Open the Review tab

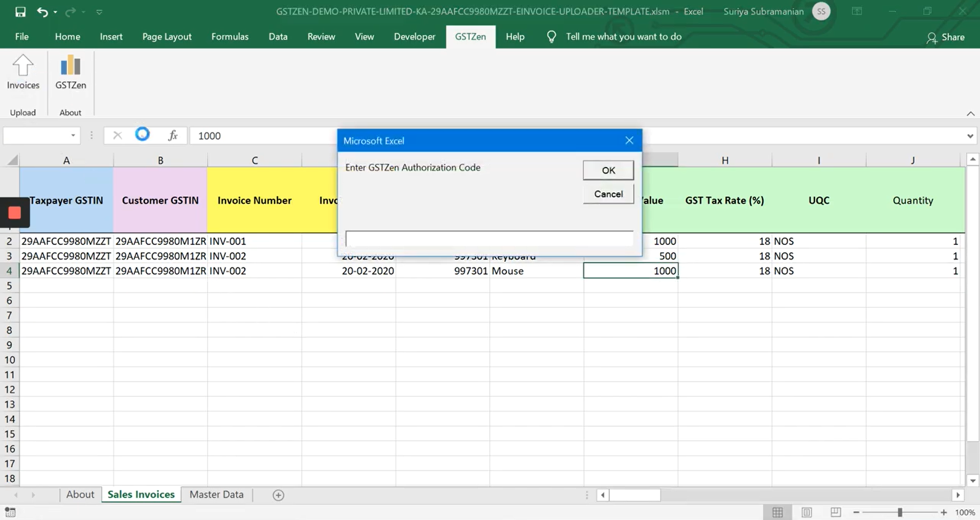(321, 37)
